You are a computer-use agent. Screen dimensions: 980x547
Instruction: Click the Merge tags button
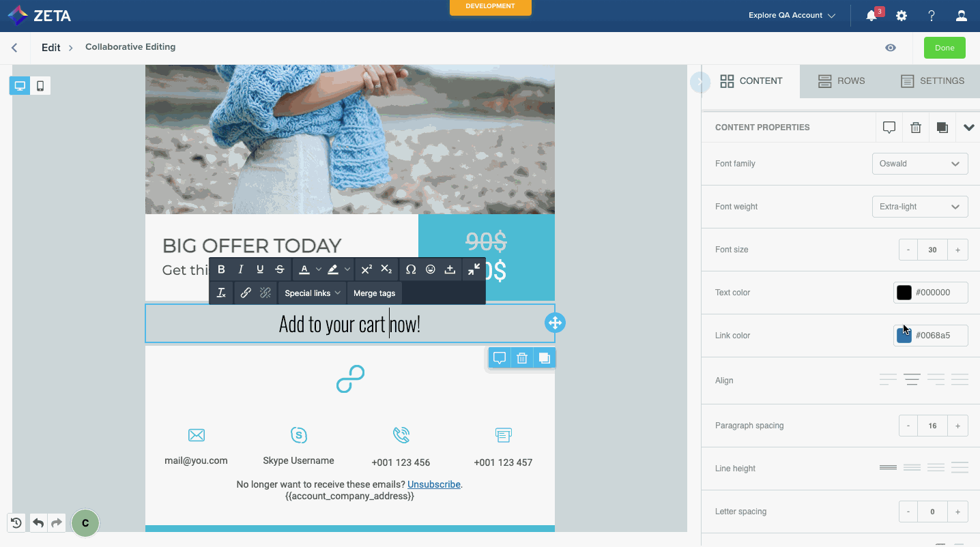374,293
